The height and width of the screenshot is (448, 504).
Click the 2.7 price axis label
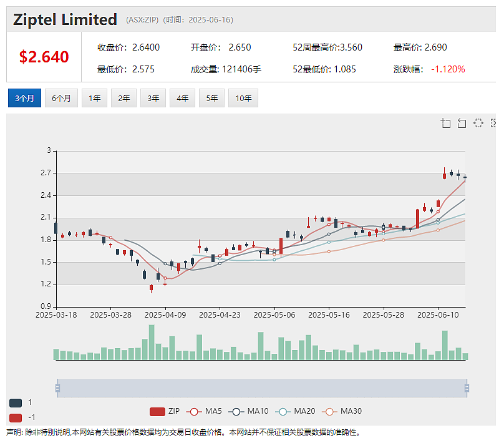tap(46, 173)
